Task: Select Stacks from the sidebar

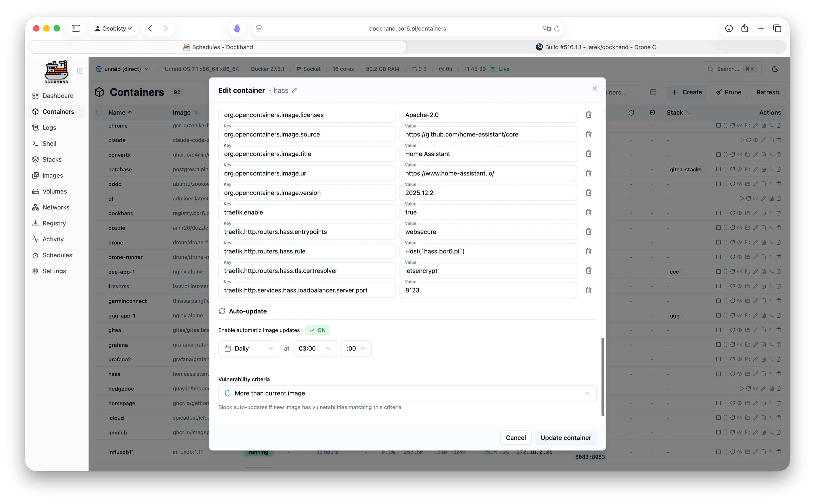Action: 51,159
